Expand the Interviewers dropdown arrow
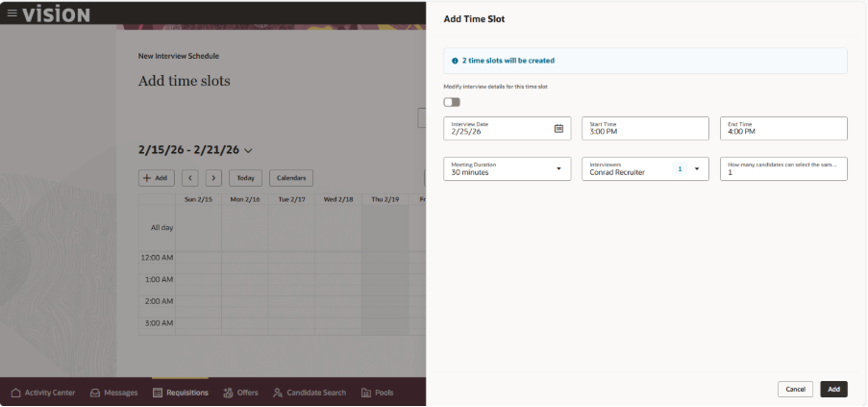The image size is (868, 407). pos(697,168)
